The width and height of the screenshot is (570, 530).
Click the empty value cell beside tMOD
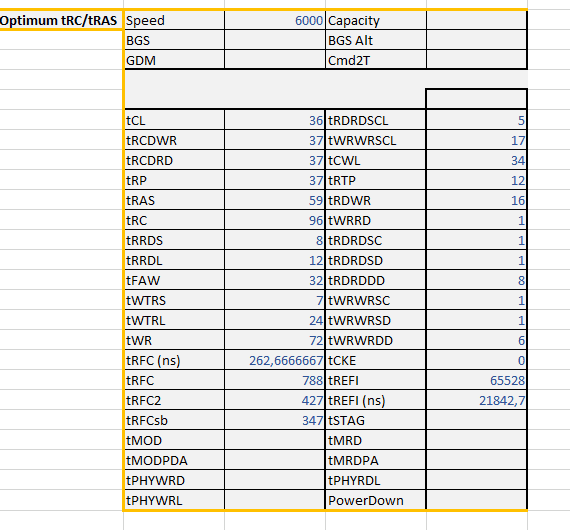(275, 440)
